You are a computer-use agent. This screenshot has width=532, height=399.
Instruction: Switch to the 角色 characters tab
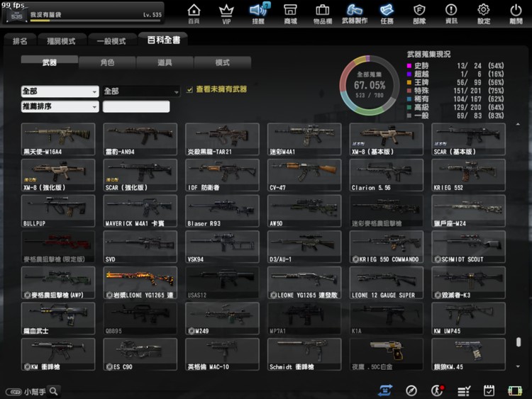coord(106,62)
